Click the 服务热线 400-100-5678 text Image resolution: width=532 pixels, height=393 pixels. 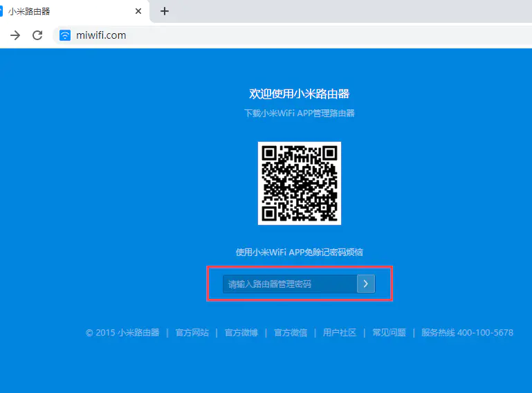click(x=467, y=333)
